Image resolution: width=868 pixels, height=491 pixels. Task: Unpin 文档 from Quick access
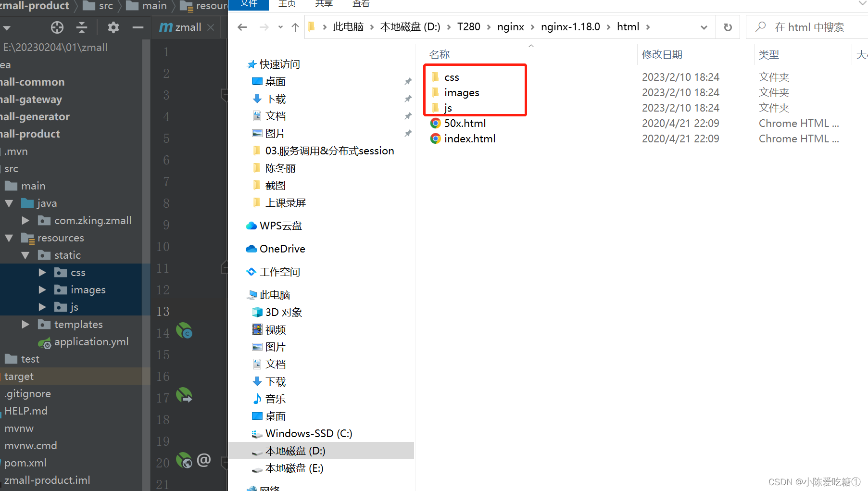[x=408, y=115]
